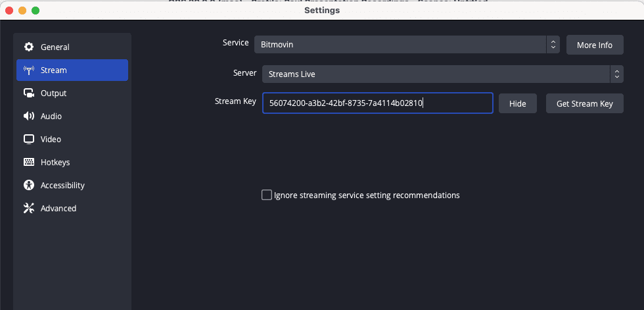Click the More Info button

coord(595,45)
